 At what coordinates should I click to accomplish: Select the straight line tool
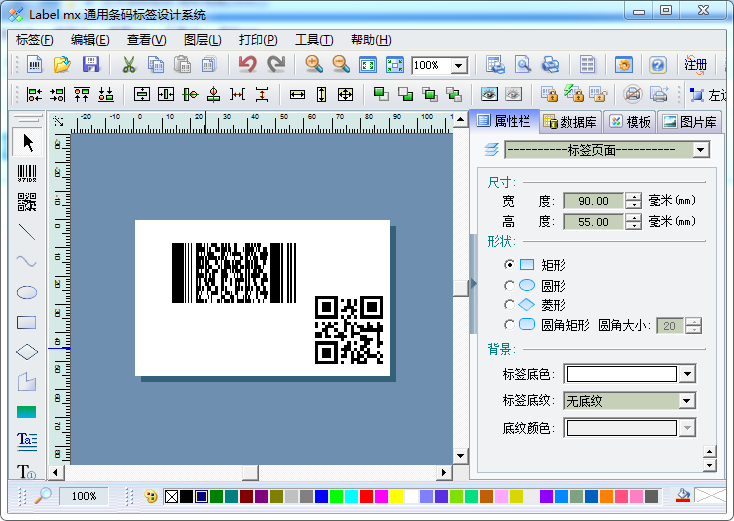(27, 232)
